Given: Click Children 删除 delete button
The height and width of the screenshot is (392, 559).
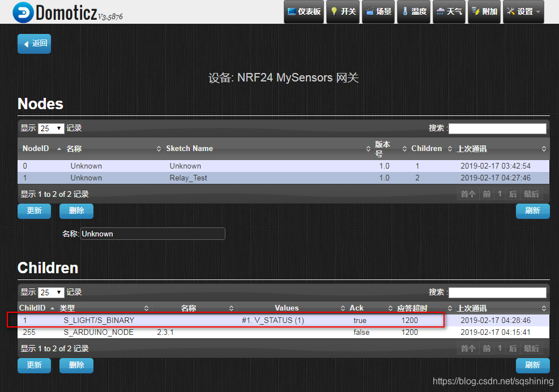Looking at the screenshot, I should 76,365.
